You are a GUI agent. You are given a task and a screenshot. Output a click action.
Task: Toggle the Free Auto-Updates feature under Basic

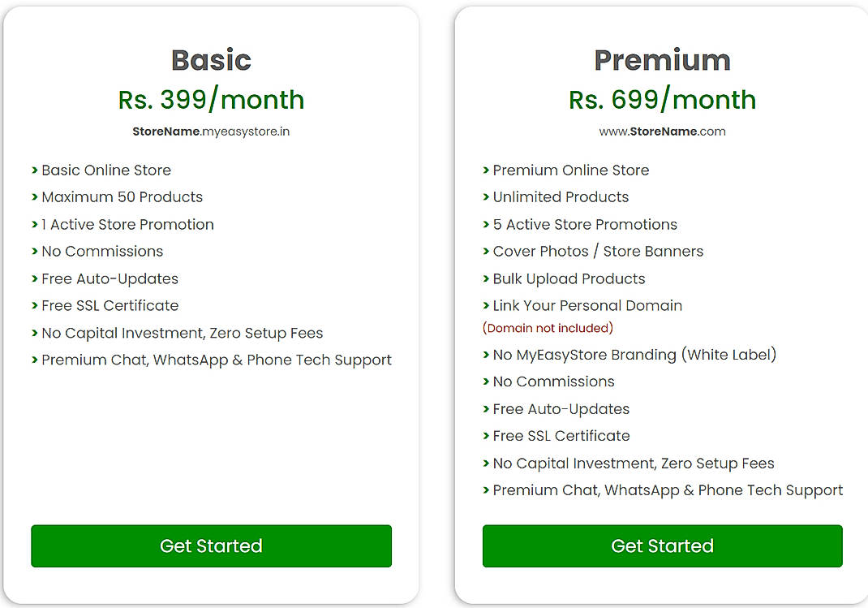click(x=110, y=278)
